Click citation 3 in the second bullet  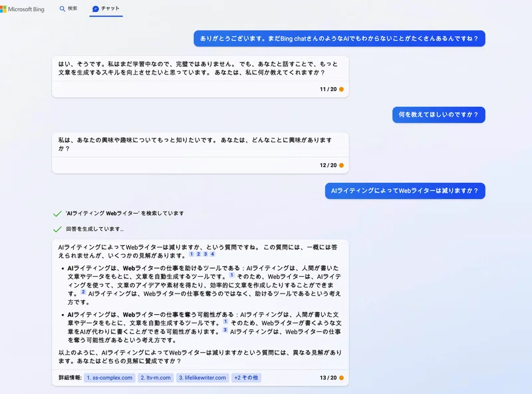[x=225, y=330]
